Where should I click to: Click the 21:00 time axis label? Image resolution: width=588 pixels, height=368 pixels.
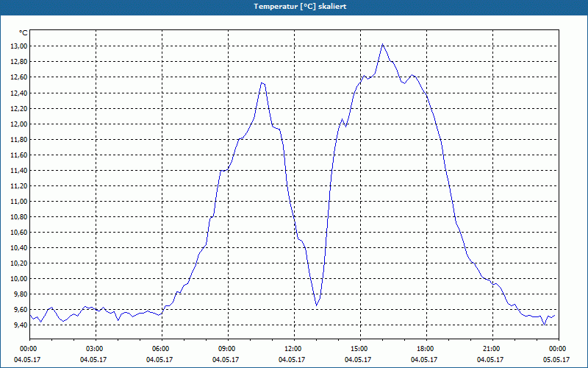click(492, 349)
